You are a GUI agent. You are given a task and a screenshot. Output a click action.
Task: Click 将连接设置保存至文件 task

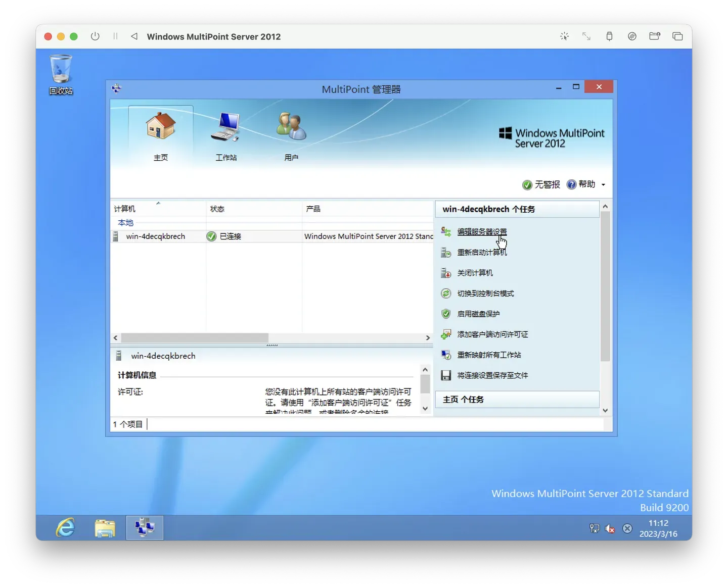(x=492, y=375)
